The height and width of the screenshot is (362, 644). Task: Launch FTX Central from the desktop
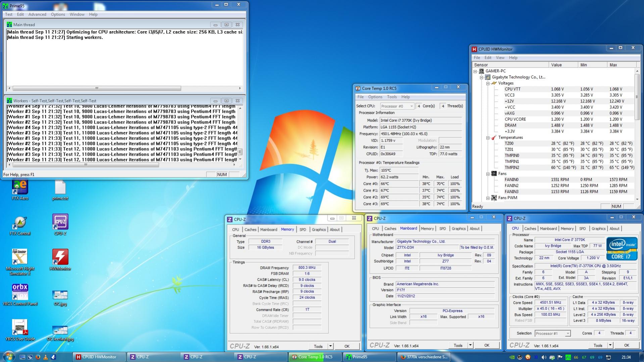[20, 225]
